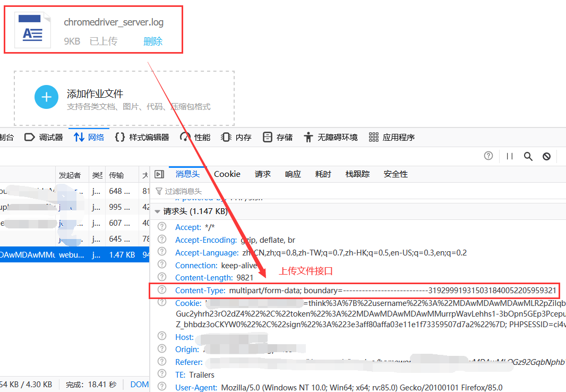Open the Cookie tab in request details
Image resolution: width=566 pixels, height=392 pixels.
click(227, 174)
